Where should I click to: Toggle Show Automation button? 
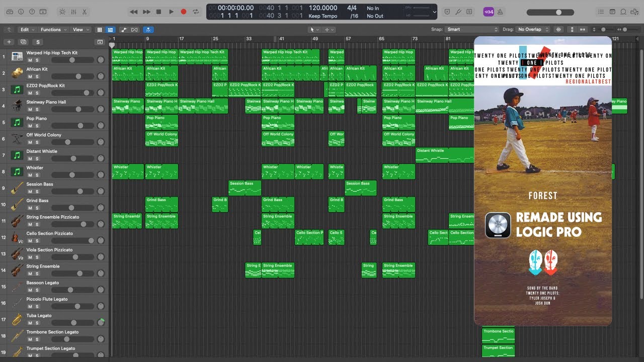tap(124, 30)
